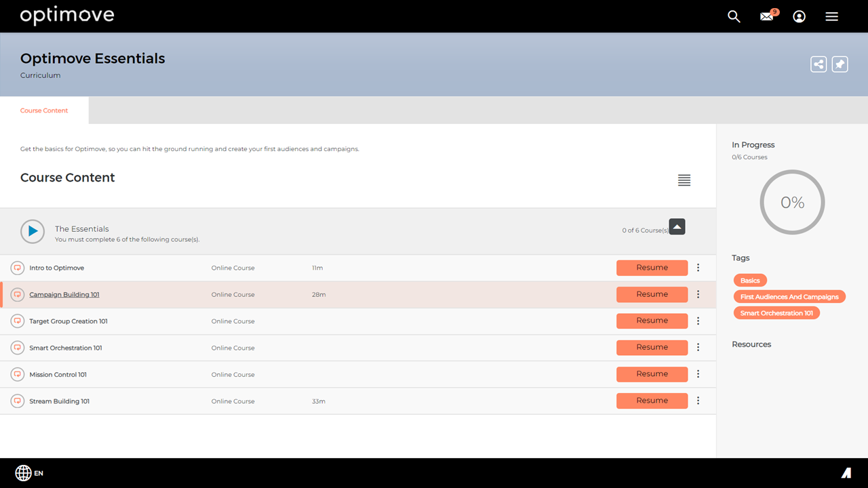The image size is (868, 488).
Task: Open options menu for Stream Building 101
Action: 698,401
